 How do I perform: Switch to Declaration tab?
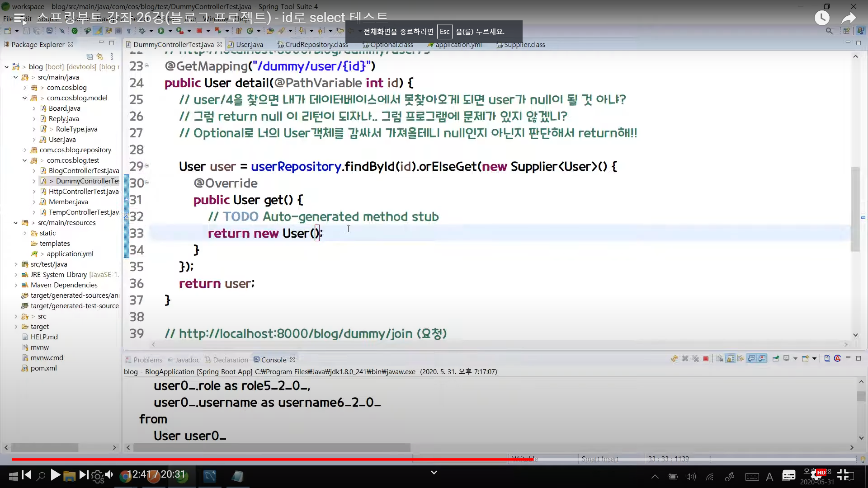pyautogui.click(x=226, y=360)
